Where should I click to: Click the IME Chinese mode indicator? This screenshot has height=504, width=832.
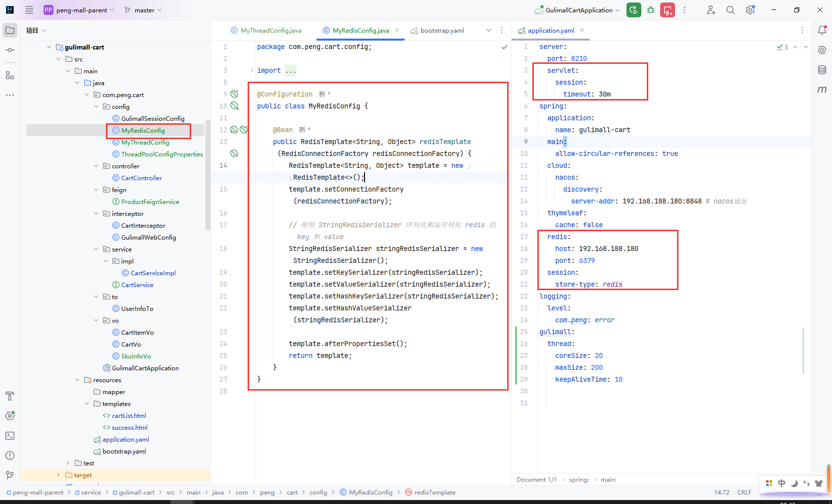coord(781,483)
